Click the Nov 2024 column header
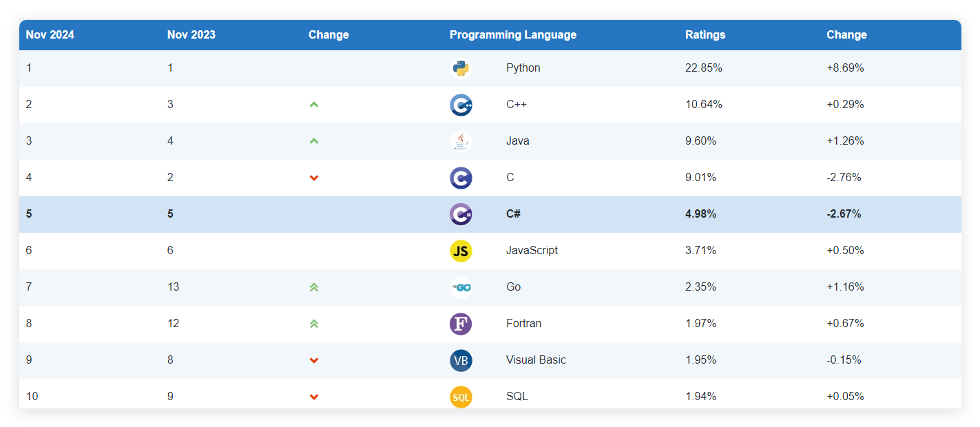Screen dimensions: 980x427 coord(50,35)
